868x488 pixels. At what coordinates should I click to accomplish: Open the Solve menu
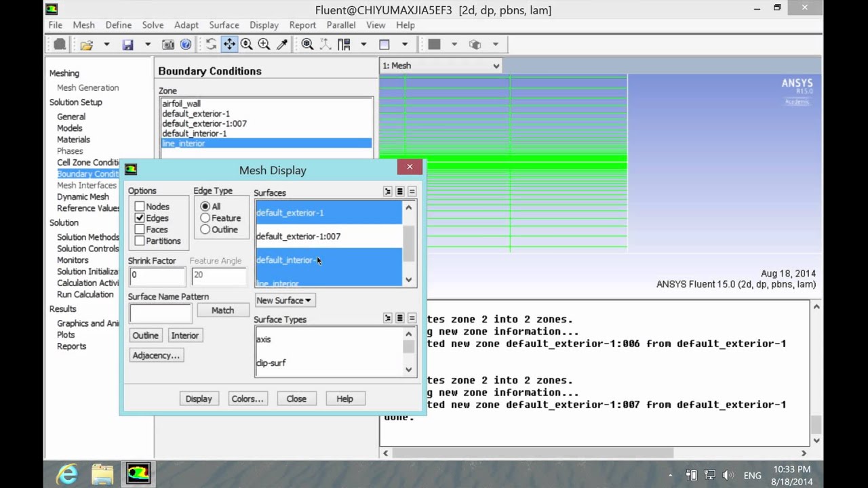[x=153, y=25]
